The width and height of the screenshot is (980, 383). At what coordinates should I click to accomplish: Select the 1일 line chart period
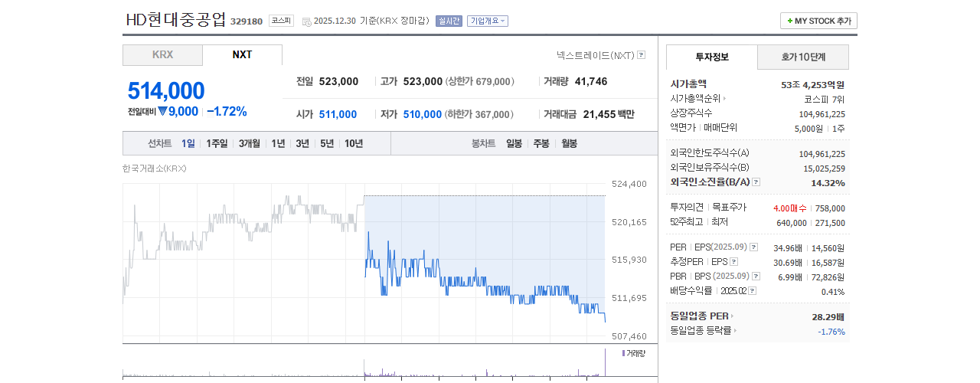pos(188,143)
